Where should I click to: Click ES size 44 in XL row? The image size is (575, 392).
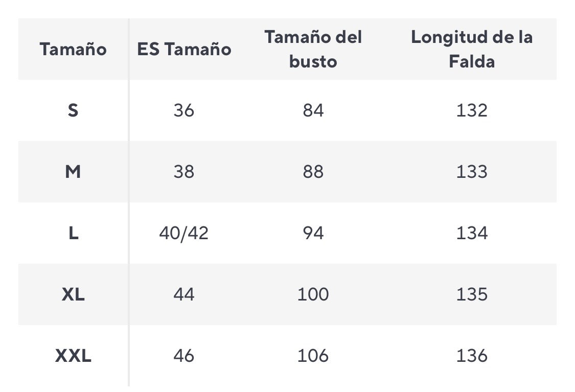click(184, 294)
